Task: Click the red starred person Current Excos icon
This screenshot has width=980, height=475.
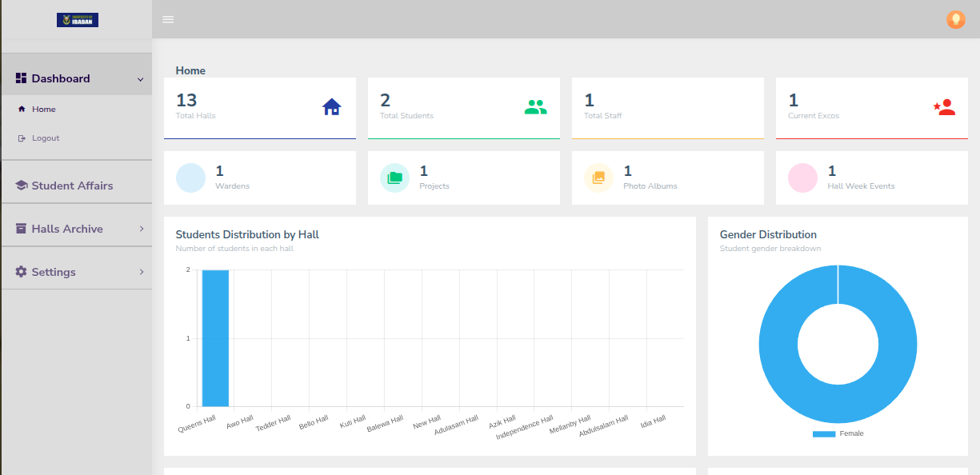Action: pyautogui.click(x=945, y=107)
